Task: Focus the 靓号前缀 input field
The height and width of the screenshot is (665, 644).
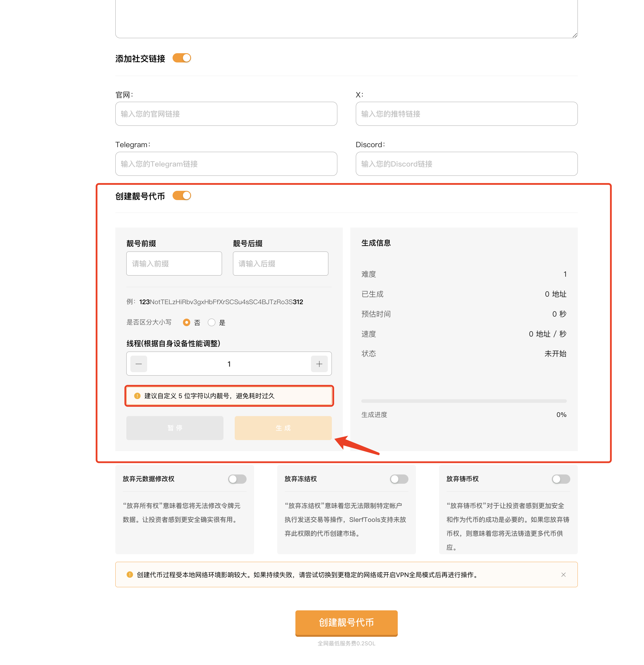Action: [x=174, y=263]
